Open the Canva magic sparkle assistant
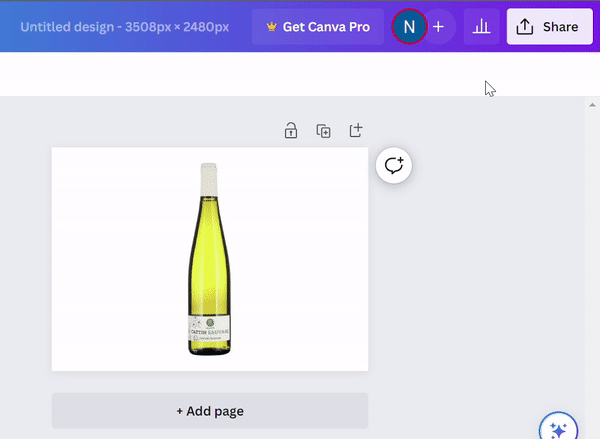 558,428
